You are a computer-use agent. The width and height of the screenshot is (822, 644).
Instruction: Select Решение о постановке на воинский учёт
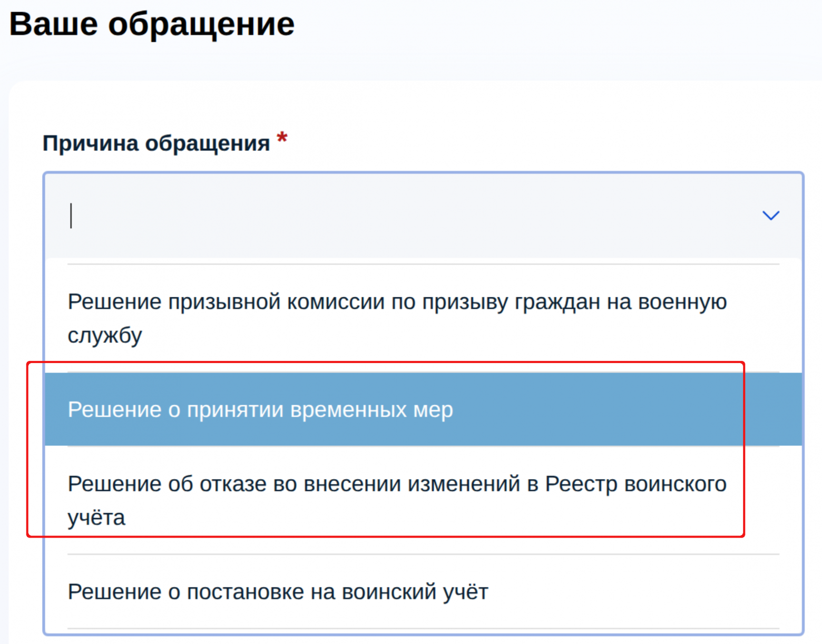point(278,591)
